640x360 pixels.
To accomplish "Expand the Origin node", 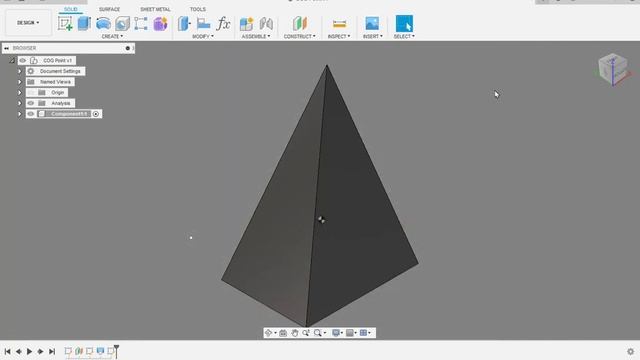I will pyautogui.click(x=20, y=93).
